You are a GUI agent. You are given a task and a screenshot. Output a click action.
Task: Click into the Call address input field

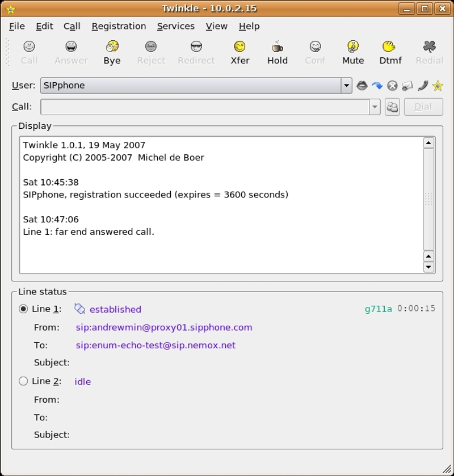pyautogui.click(x=205, y=107)
